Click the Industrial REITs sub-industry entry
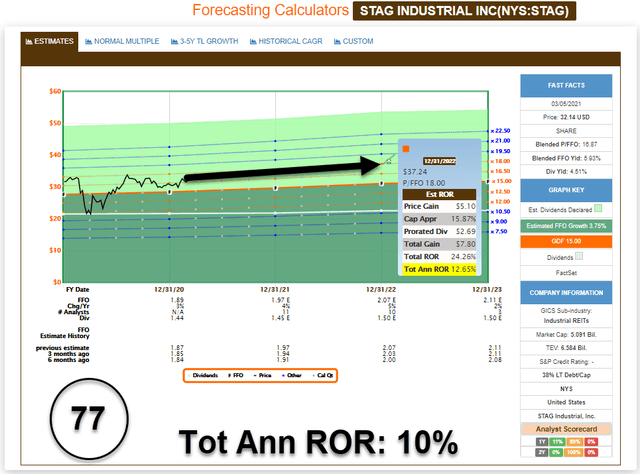 click(x=566, y=321)
